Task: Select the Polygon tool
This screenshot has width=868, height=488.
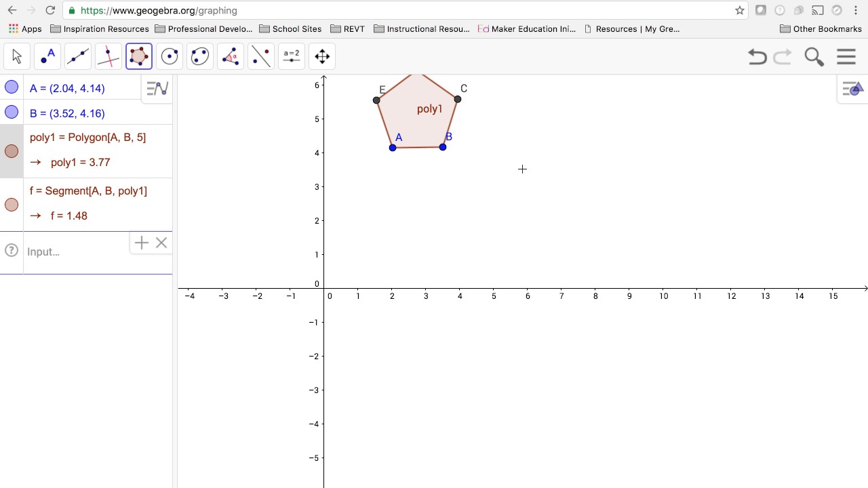Action: [139, 56]
